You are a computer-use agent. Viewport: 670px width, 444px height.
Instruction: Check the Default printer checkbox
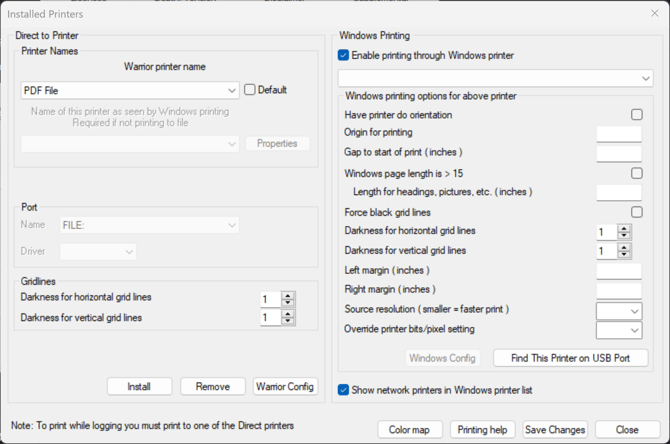coord(251,90)
